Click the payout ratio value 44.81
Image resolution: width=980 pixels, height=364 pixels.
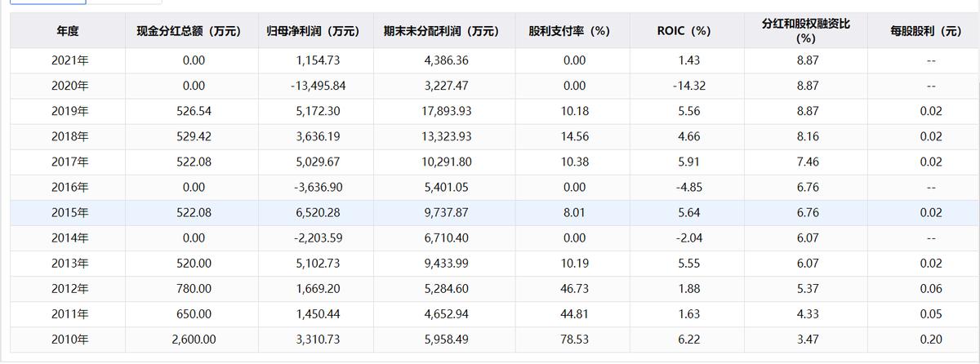pos(575,314)
